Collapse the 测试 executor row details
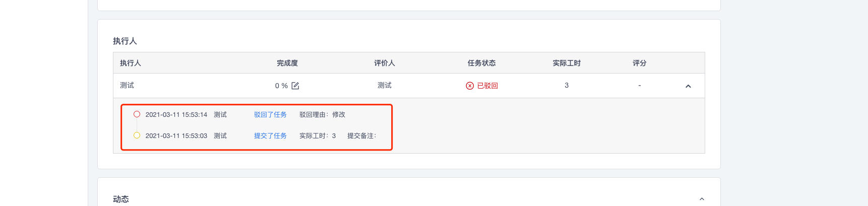Screen dimensions: 868x206 pyautogui.click(x=688, y=86)
